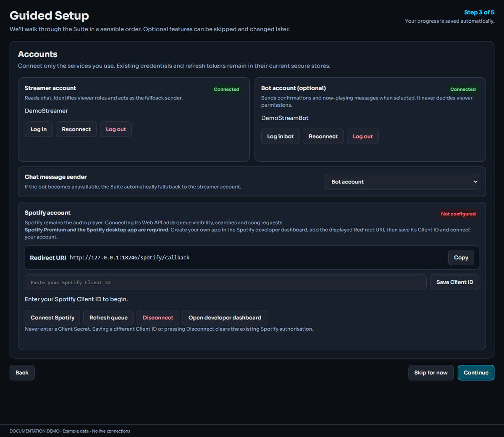The height and width of the screenshot is (437, 504).
Task: Click the Spotify "Not configured" badge
Action: [x=458, y=214]
